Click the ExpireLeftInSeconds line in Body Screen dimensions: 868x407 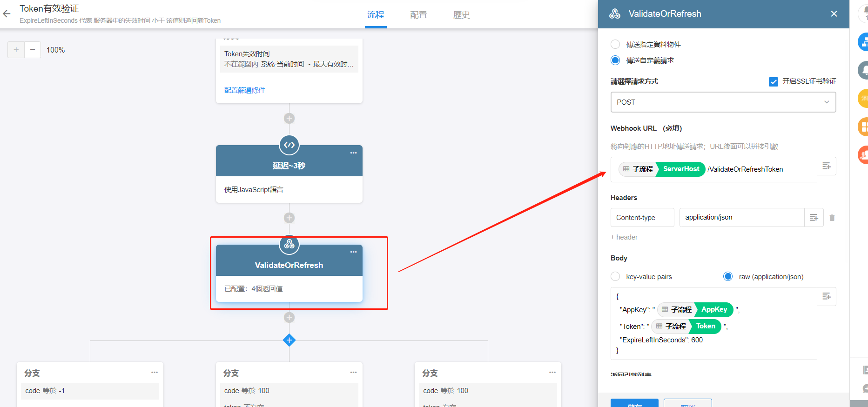click(x=661, y=340)
